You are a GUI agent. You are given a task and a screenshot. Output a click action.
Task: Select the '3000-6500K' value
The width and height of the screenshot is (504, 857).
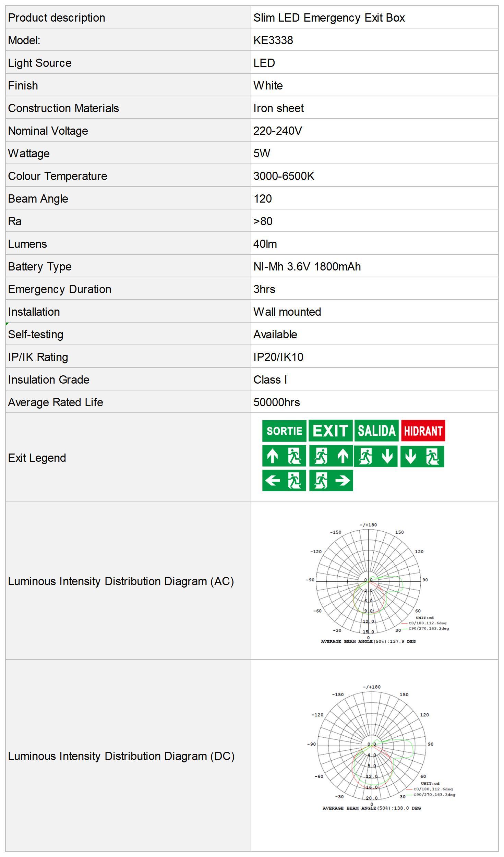tap(284, 176)
